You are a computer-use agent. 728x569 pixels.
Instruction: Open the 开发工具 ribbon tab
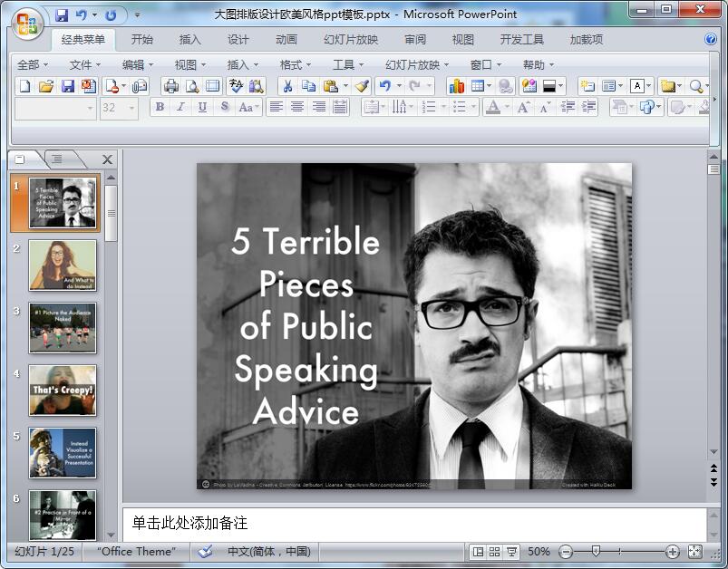point(522,40)
